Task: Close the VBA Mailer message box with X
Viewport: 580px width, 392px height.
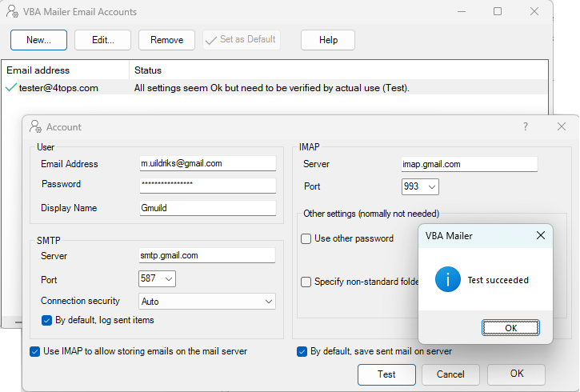Action: coord(541,235)
